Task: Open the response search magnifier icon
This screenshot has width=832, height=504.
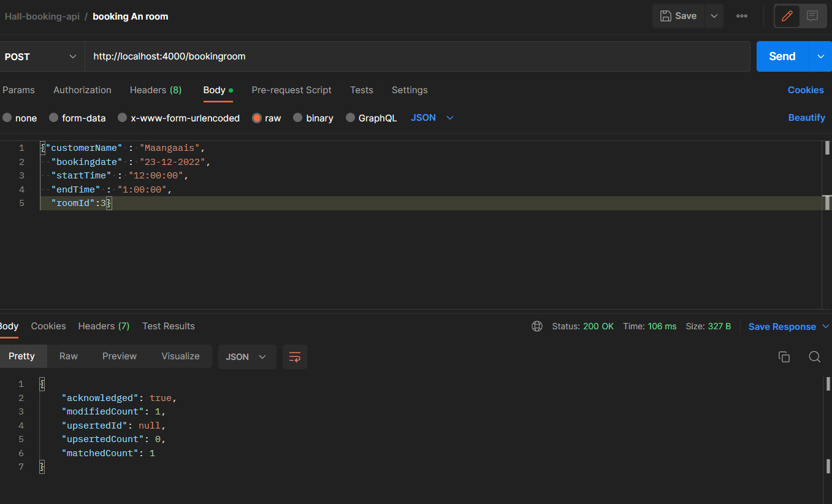Action: point(814,356)
